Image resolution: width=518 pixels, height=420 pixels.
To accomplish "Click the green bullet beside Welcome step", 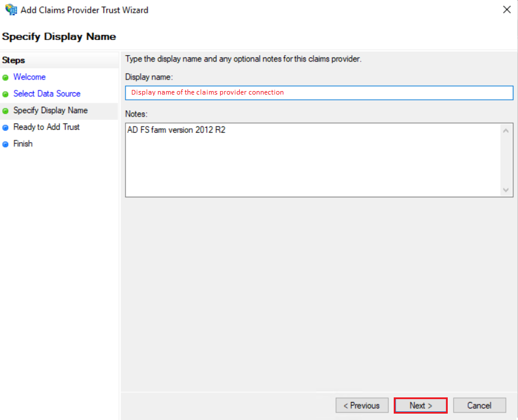I will coord(5,78).
